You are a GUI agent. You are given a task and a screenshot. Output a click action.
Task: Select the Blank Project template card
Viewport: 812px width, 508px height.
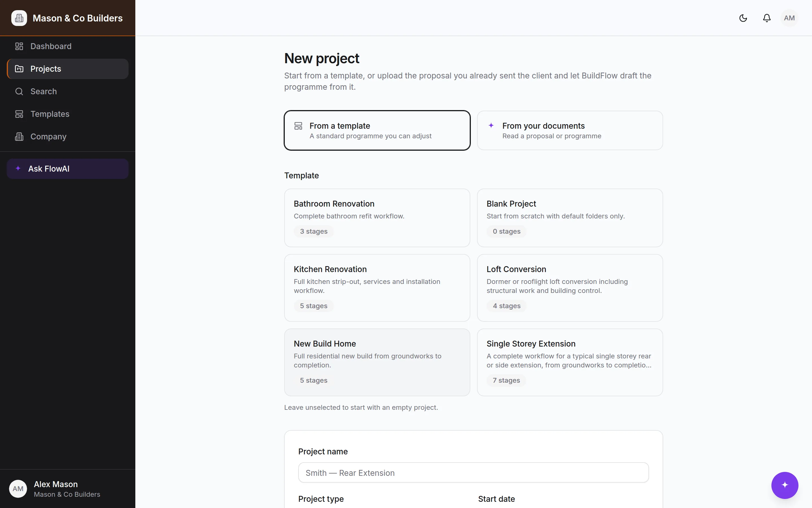(570, 218)
